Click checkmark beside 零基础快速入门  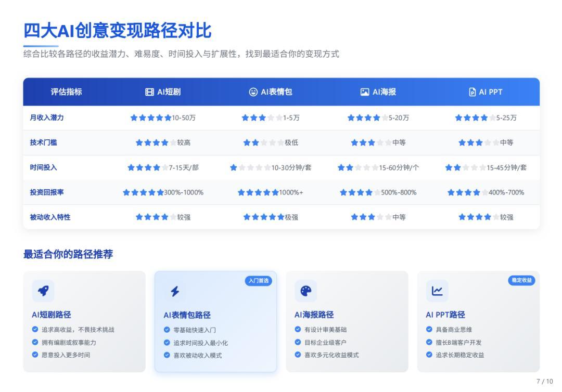167,330
